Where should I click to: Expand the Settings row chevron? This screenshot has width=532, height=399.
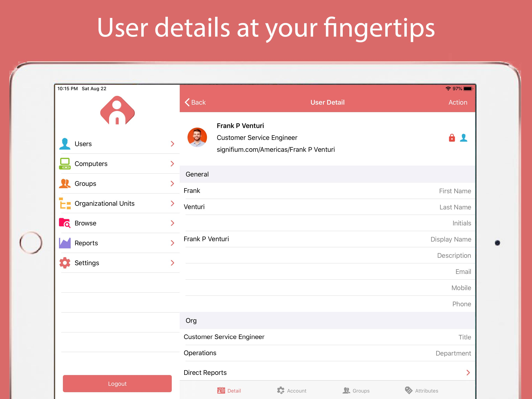[173, 263]
